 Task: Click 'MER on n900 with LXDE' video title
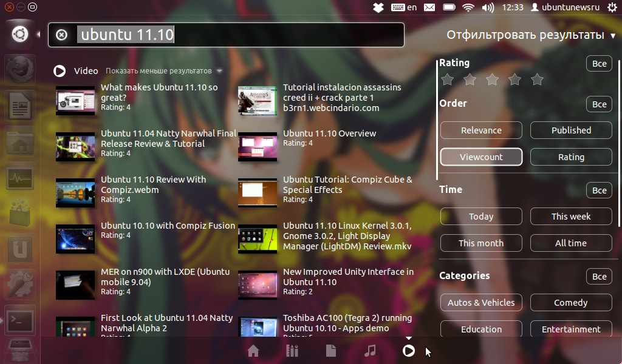click(x=165, y=277)
